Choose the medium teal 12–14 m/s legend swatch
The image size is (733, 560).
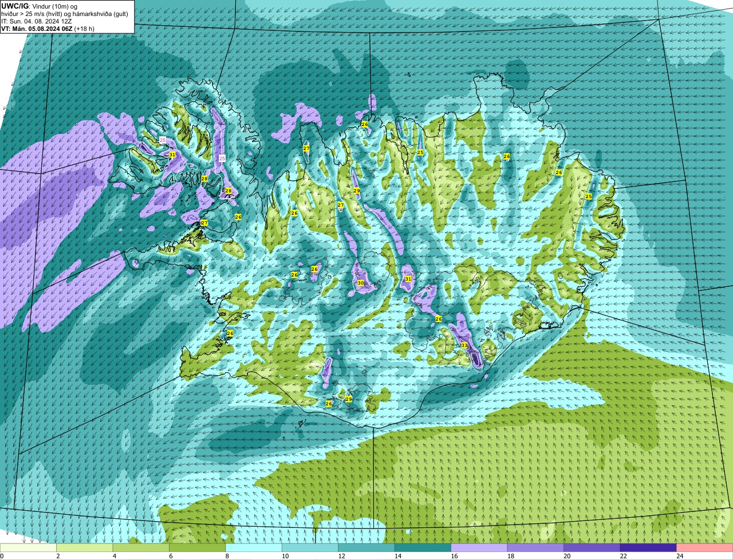click(x=367, y=547)
